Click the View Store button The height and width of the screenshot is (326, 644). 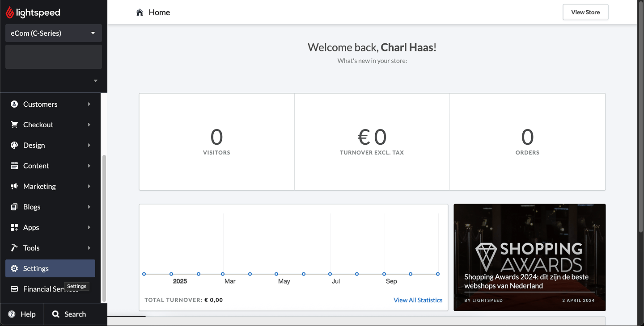[x=585, y=12]
